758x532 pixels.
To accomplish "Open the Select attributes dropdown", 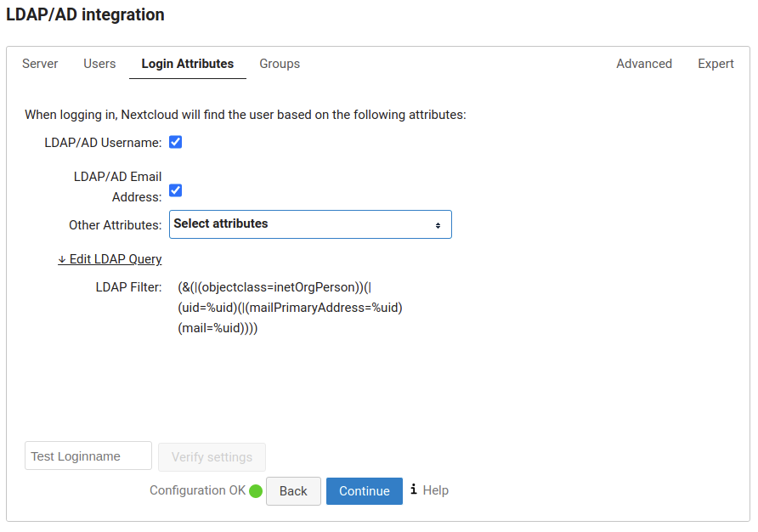I will tap(310, 224).
